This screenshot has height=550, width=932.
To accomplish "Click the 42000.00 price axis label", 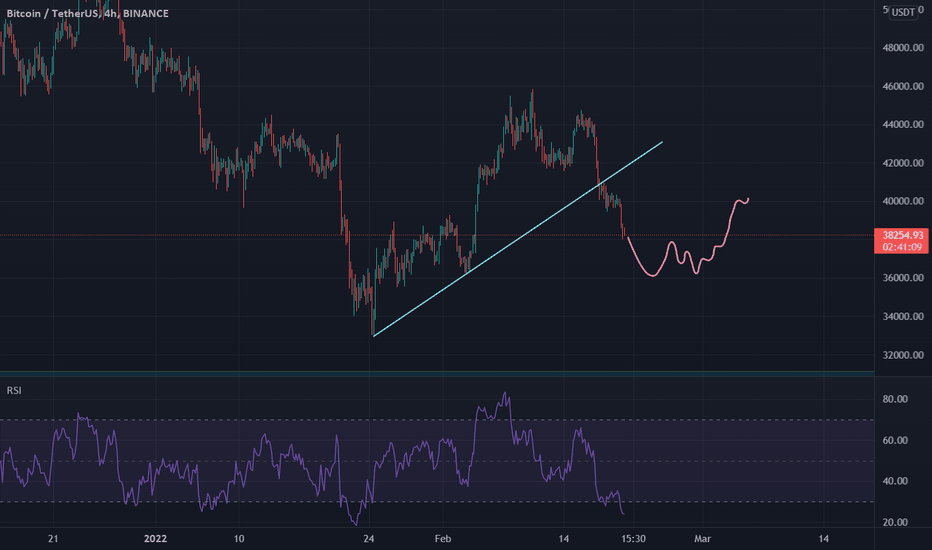I will coord(903,163).
